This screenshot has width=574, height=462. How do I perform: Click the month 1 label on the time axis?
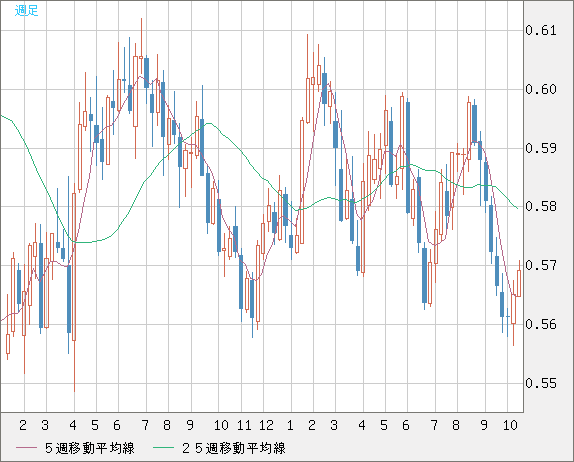(290, 425)
